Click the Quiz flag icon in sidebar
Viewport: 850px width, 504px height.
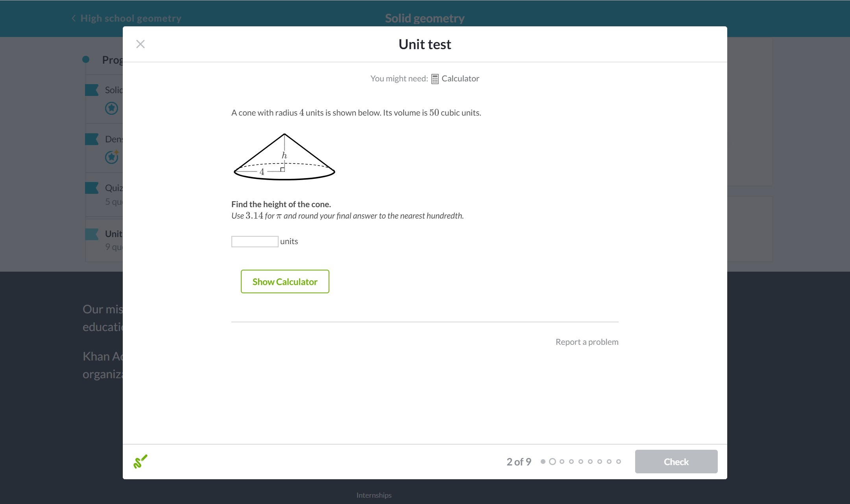click(x=92, y=188)
